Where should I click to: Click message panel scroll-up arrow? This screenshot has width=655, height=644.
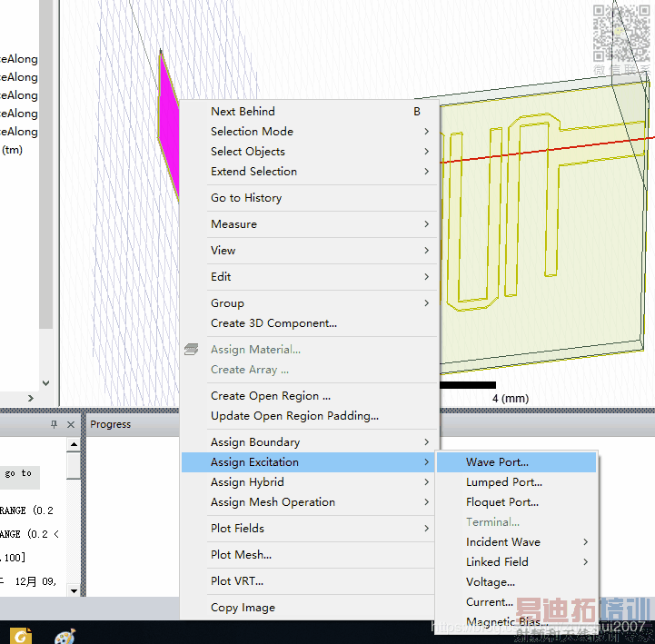tap(74, 444)
